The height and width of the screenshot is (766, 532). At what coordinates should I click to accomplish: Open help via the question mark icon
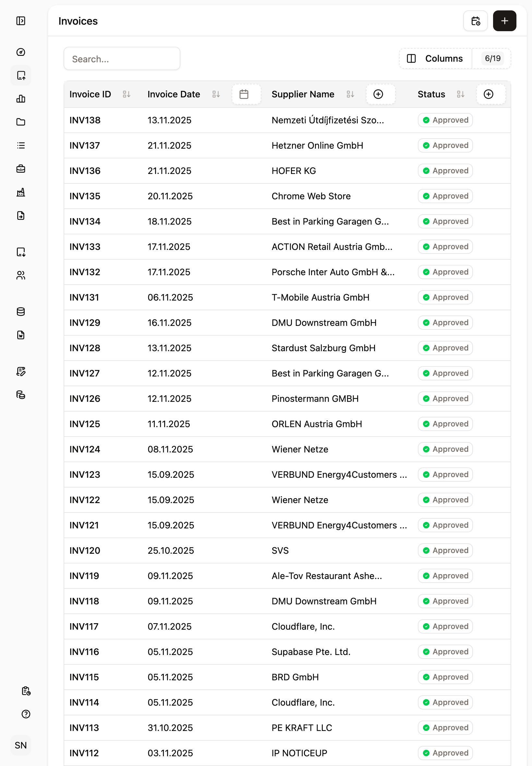(x=26, y=714)
